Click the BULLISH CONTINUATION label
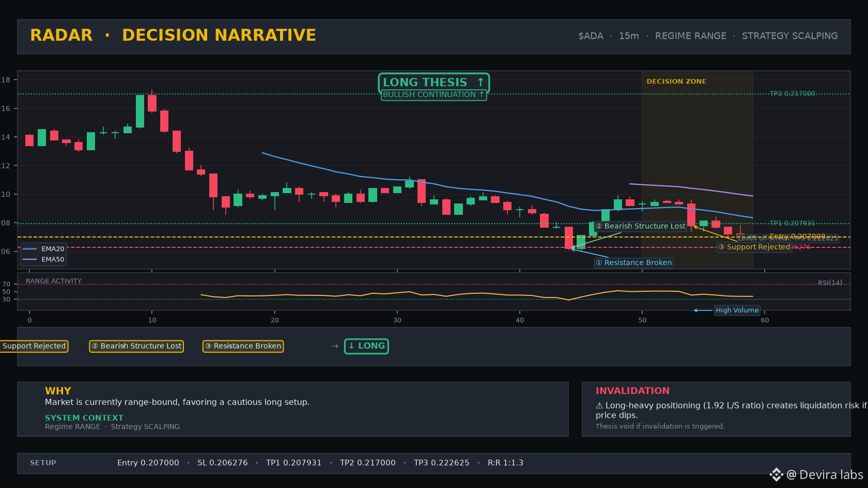Viewport: 868px width, 488px height. click(x=434, y=95)
